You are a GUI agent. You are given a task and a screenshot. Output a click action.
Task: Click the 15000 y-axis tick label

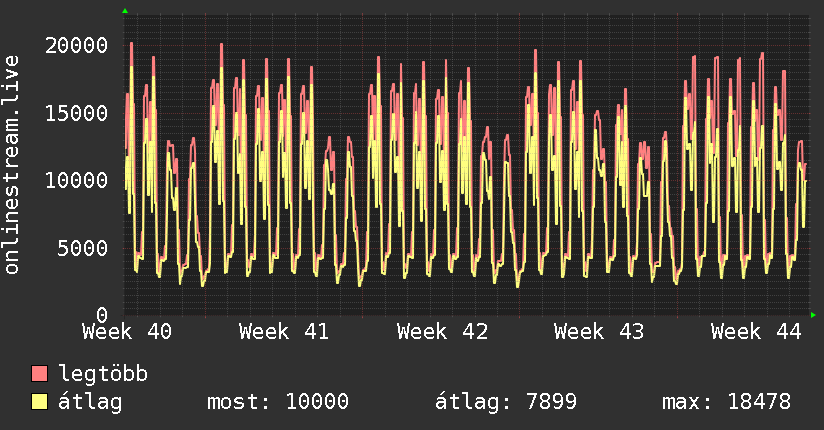click(x=77, y=113)
